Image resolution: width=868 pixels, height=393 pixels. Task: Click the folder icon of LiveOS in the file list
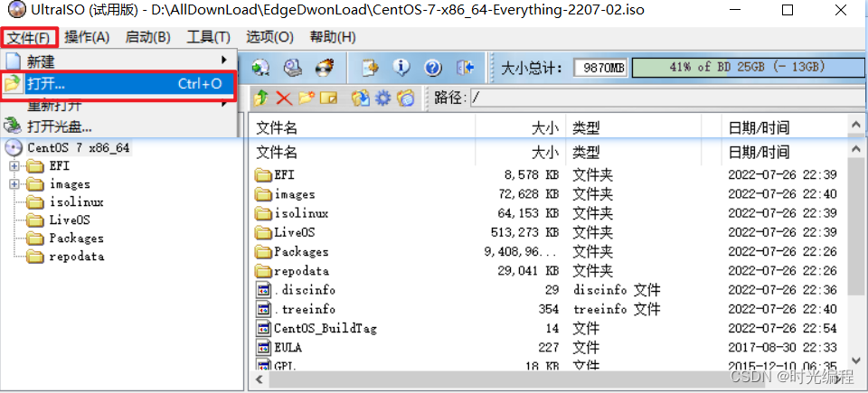click(264, 232)
